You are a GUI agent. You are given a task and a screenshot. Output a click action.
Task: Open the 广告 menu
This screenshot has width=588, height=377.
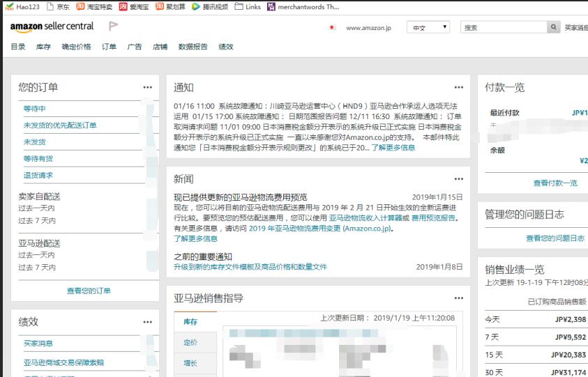pos(135,47)
